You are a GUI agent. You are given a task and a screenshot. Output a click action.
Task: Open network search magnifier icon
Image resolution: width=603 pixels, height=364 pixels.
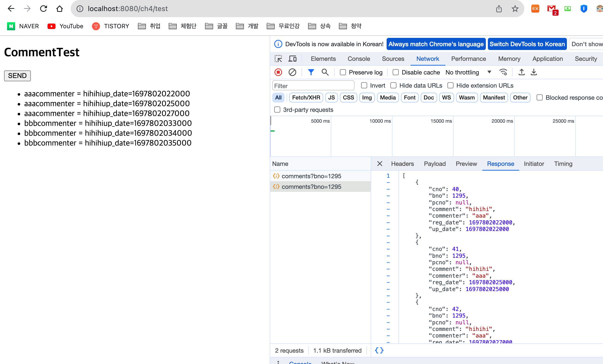[x=325, y=72]
